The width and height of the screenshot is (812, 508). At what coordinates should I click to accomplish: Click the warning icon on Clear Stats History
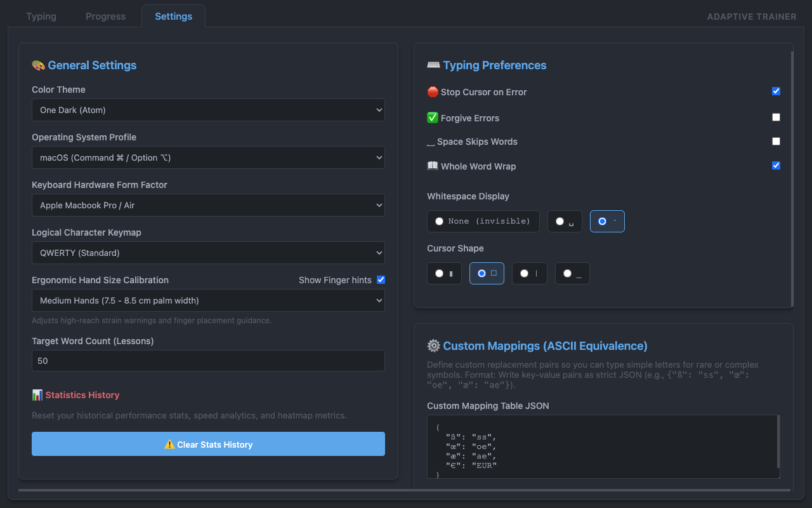click(169, 444)
